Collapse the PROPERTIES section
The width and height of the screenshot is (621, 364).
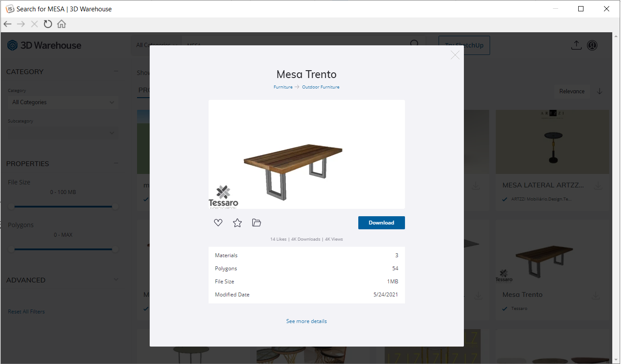click(x=116, y=163)
